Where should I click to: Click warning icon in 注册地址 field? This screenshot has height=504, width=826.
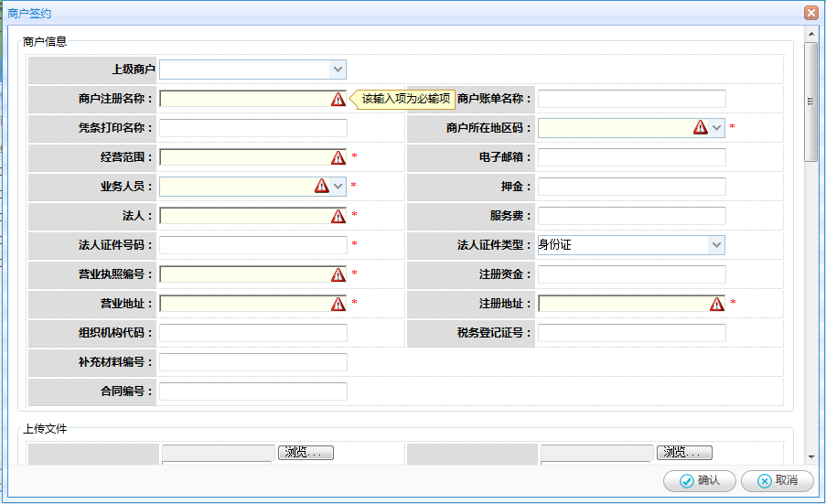717,304
